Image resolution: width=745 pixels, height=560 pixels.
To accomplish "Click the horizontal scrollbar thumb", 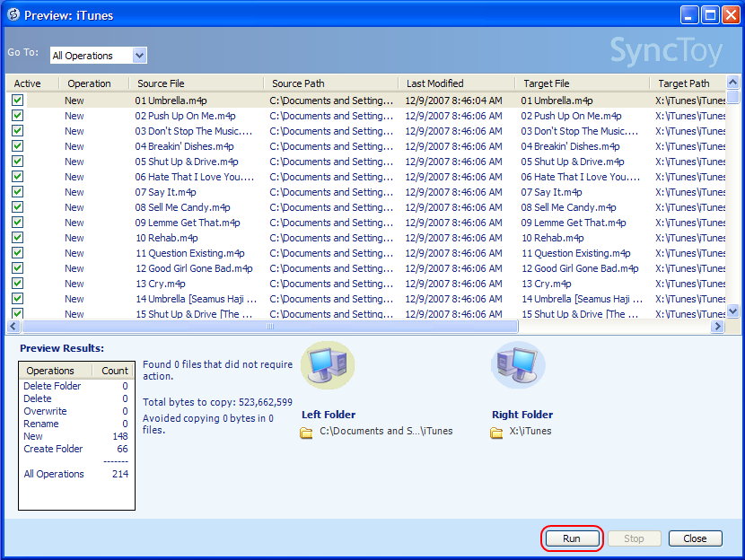I will click(x=270, y=327).
